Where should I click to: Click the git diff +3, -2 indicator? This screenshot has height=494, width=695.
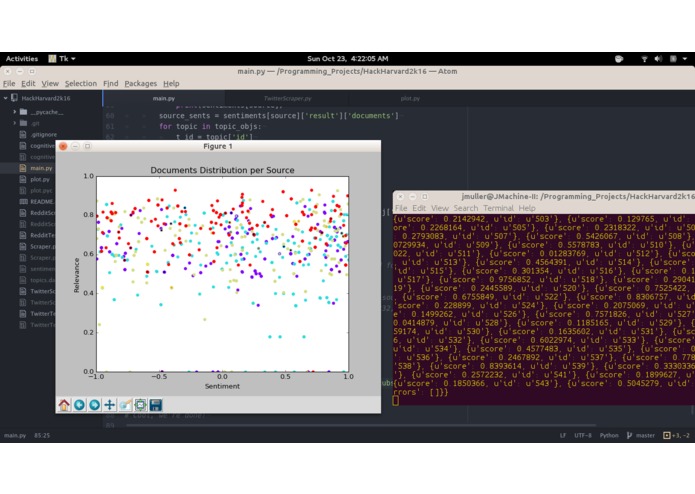(676, 436)
